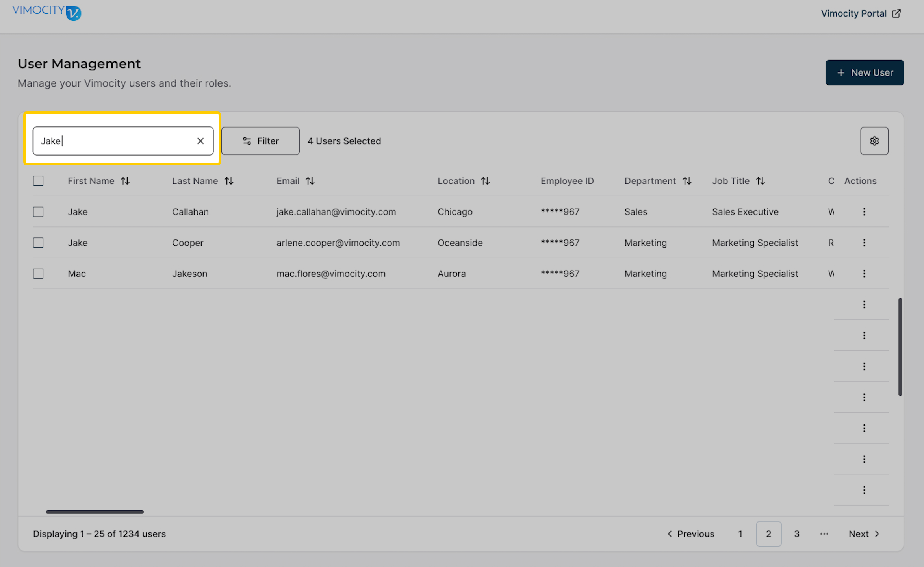Select the Jake Callahan row checkbox

[x=38, y=212]
